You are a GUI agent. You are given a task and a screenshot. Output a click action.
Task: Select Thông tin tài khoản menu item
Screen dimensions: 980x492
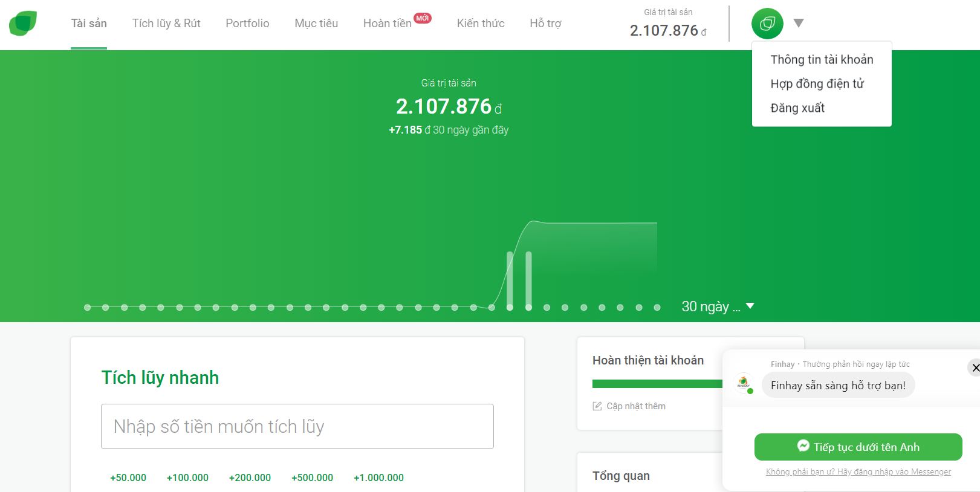click(x=822, y=59)
